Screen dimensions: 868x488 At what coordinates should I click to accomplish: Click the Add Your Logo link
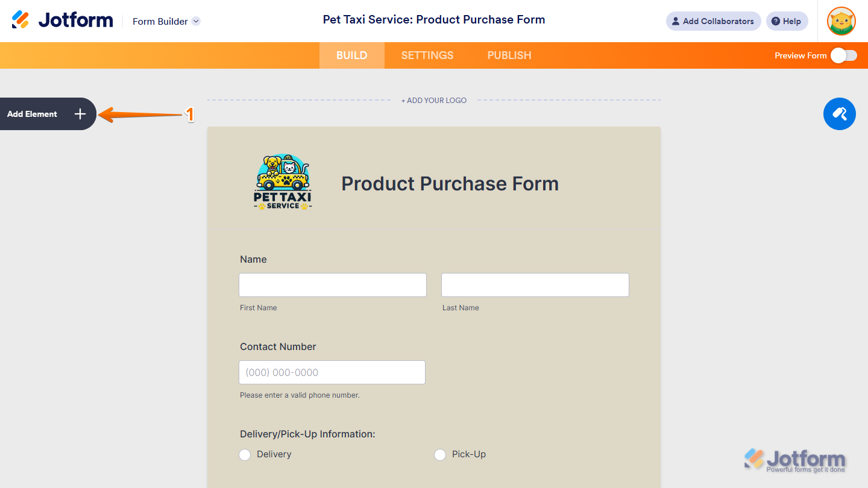[x=434, y=101]
